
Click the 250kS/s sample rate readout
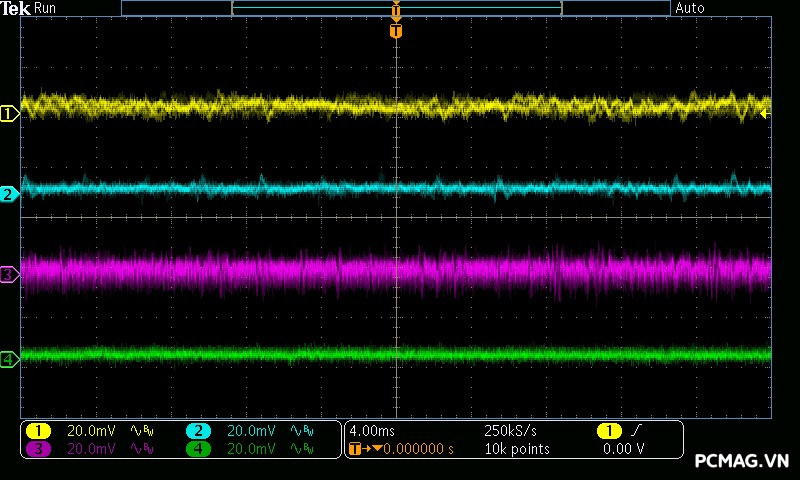(x=510, y=430)
